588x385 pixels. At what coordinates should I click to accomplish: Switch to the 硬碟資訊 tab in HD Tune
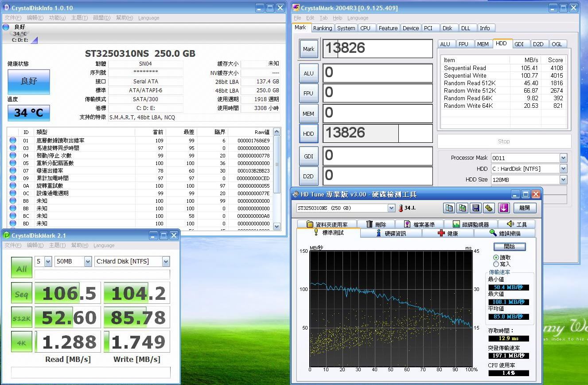tap(391, 233)
